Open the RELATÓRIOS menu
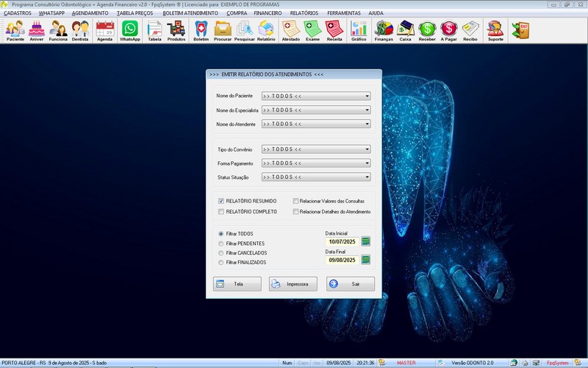Image resolution: width=588 pixels, height=368 pixels. [304, 13]
